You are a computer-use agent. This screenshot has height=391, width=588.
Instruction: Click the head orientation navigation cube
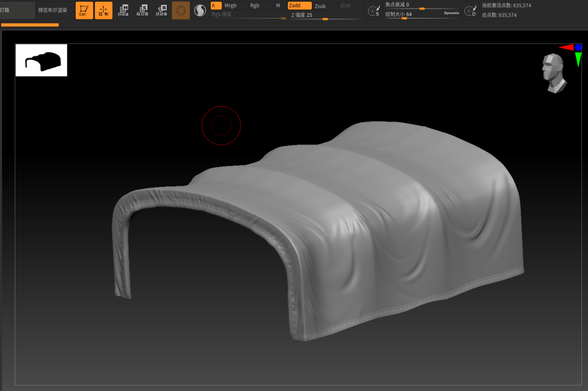point(554,73)
